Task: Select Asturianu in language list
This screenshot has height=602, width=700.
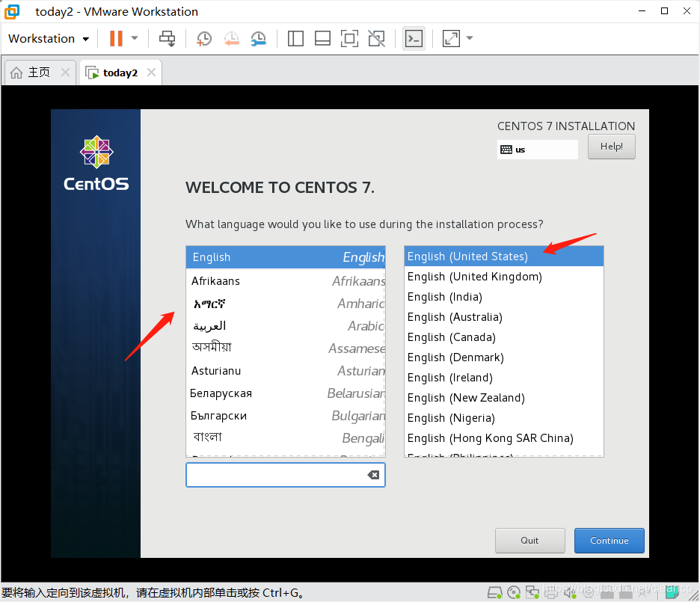Action: pos(286,370)
